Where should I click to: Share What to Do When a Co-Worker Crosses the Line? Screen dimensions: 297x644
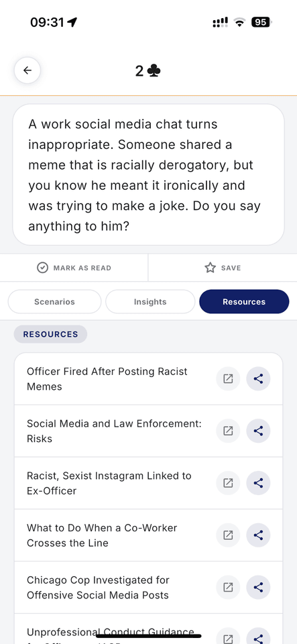point(258,535)
